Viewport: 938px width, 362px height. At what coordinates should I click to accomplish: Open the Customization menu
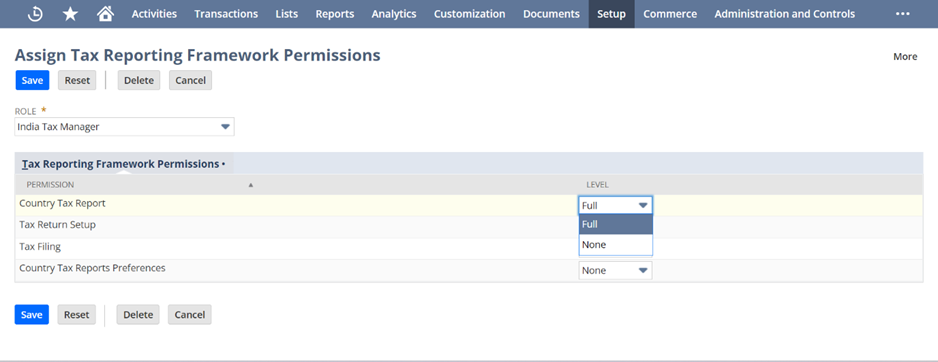[x=470, y=14]
